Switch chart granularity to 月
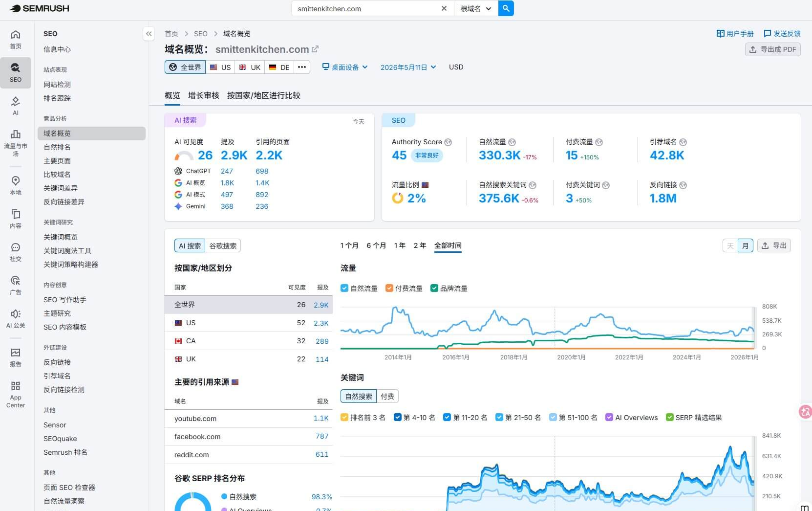 745,245
